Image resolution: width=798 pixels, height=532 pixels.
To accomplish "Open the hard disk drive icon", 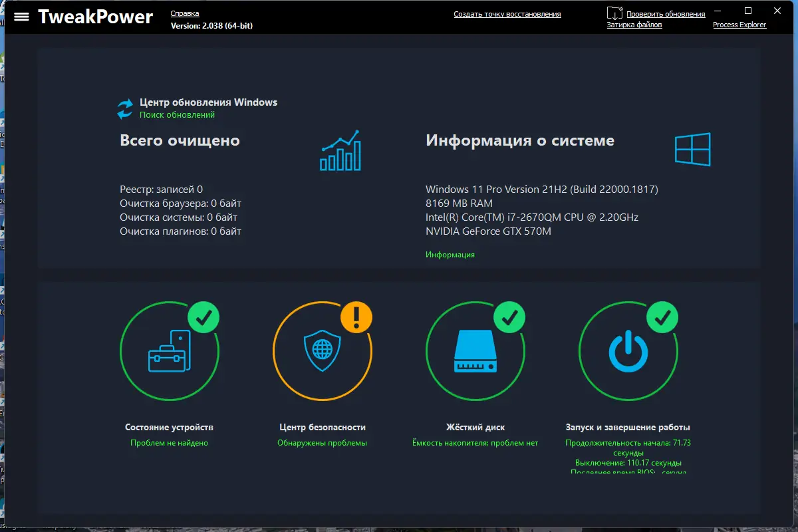I will [475, 352].
